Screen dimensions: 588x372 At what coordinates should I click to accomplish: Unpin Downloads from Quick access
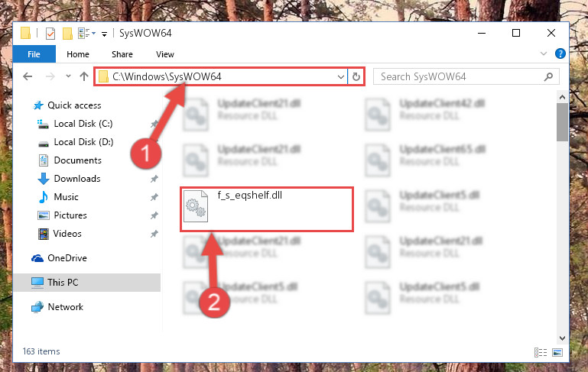tap(154, 179)
